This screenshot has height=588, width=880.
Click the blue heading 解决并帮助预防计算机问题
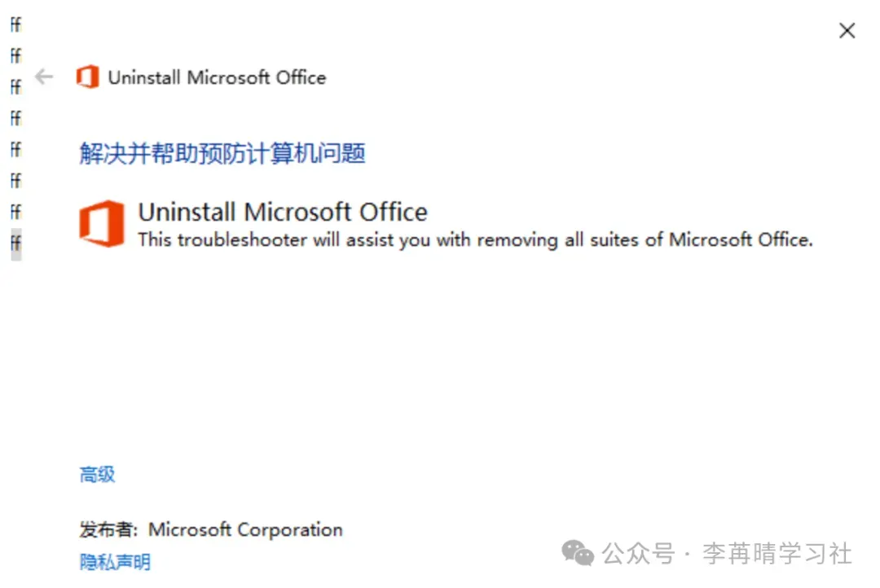[222, 153]
